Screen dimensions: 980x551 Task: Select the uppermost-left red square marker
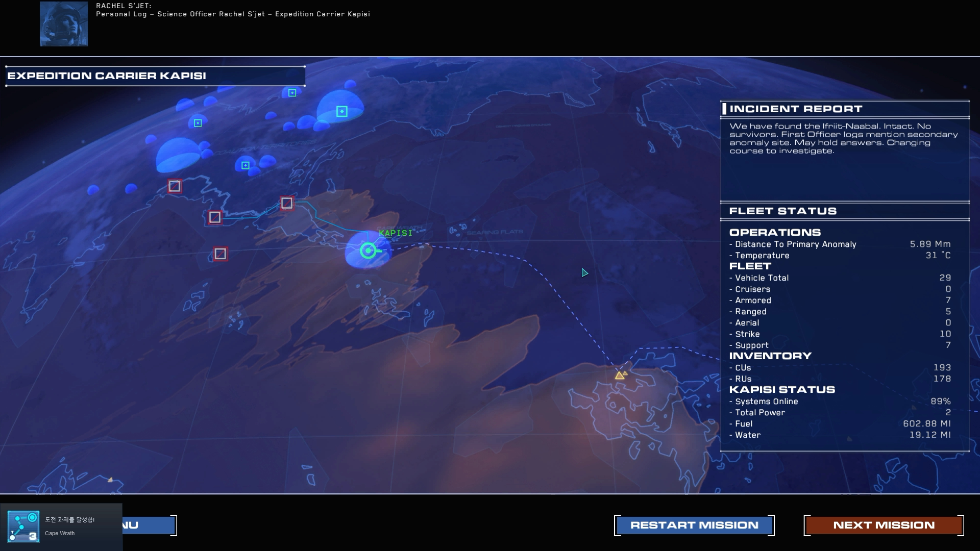click(x=175, y=186)
